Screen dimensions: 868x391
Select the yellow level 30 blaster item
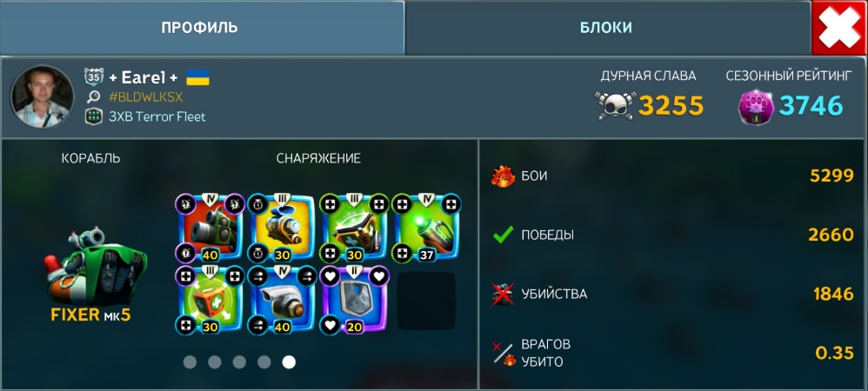[281, 228]
